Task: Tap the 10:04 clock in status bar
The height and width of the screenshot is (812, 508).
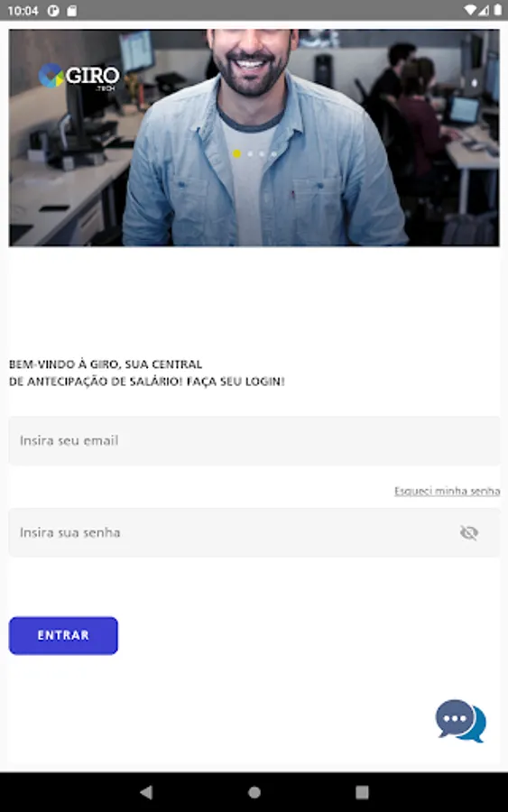Action: point(23,11)
